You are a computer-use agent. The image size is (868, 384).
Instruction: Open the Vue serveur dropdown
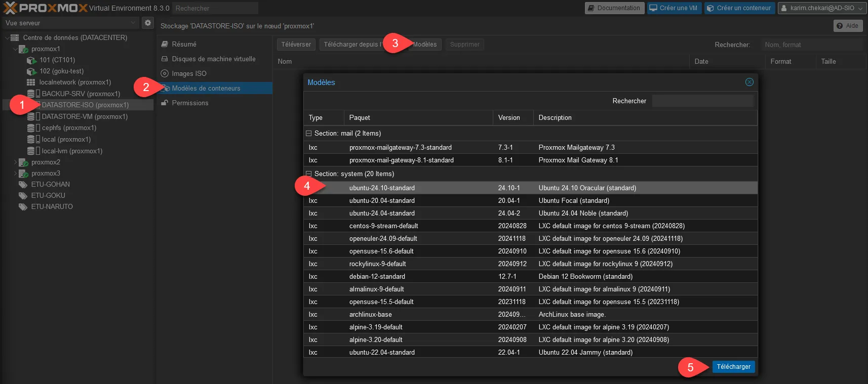click(70, 23)
